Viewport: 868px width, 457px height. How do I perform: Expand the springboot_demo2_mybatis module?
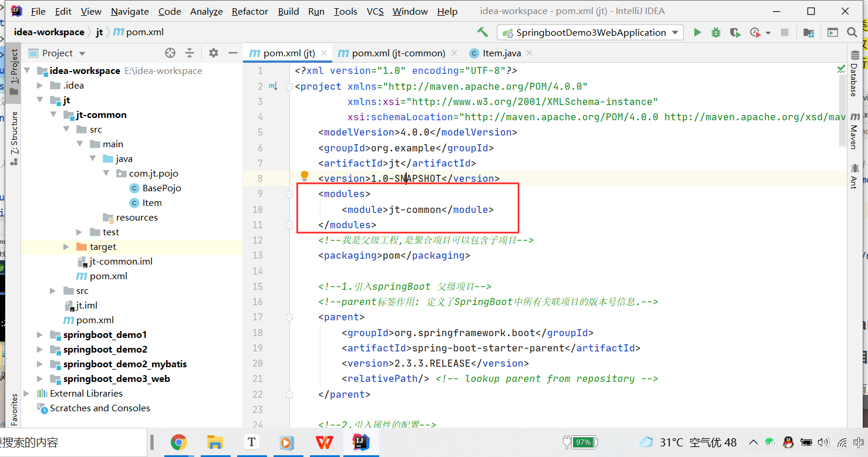point(40,364)
